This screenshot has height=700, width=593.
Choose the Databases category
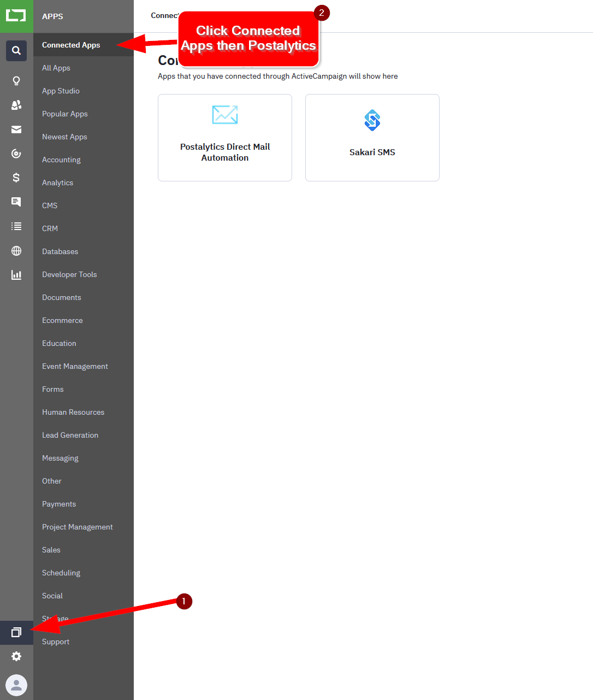tap(84, 251)
